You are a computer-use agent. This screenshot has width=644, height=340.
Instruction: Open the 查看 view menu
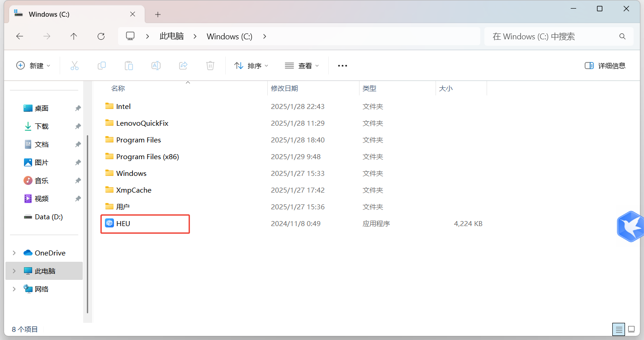click(x=302, y=66)
